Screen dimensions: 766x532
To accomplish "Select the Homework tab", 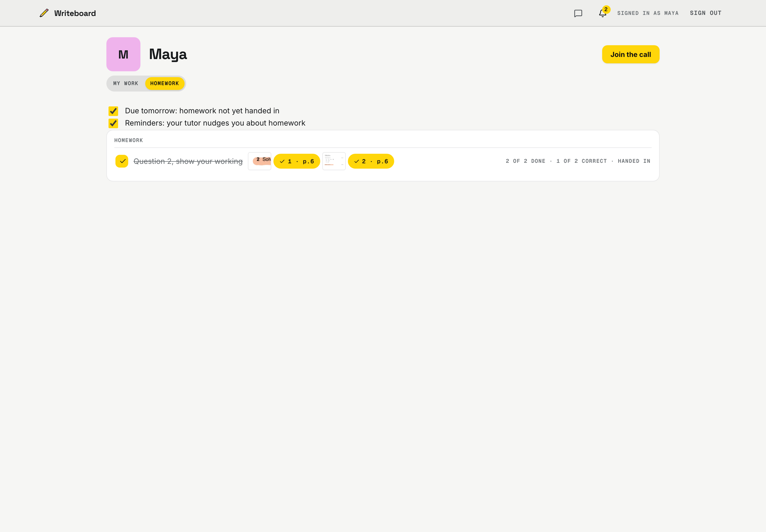I will [x=164, y=83].
